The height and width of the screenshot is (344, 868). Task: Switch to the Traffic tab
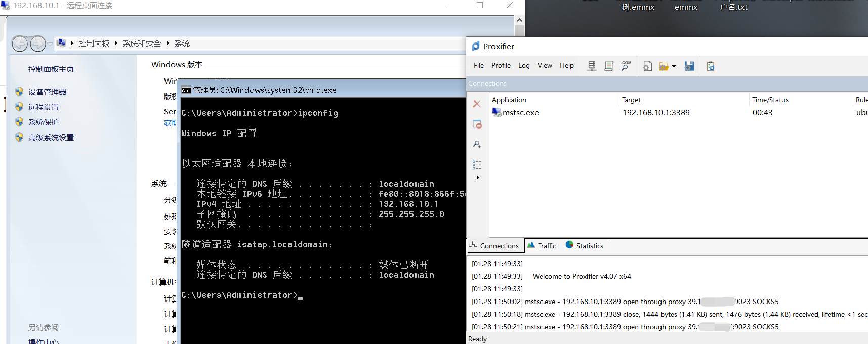pyautogui.click(x=542, y=246)
